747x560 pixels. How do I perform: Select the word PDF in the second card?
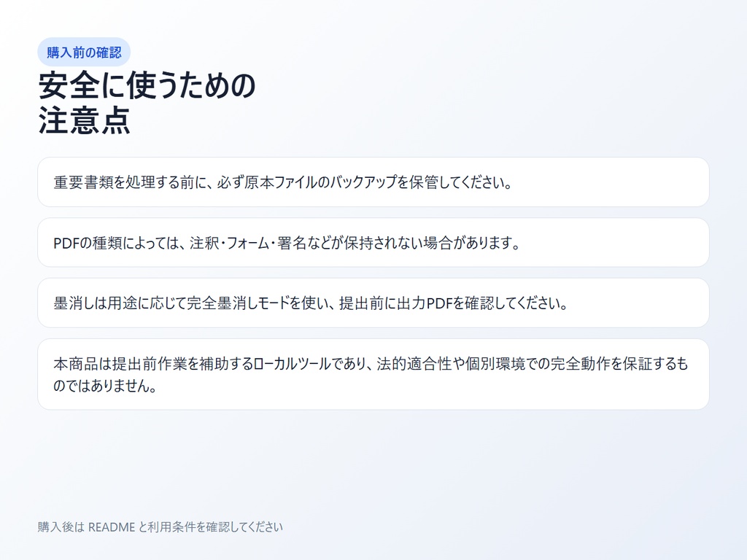pyautogui.click(x=63, y=242)
